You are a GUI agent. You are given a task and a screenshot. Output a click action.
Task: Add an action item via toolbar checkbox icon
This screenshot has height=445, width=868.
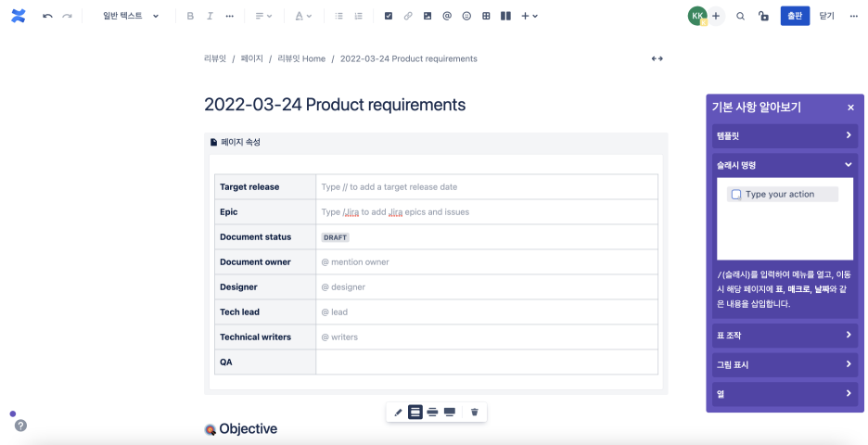[389, 16]
